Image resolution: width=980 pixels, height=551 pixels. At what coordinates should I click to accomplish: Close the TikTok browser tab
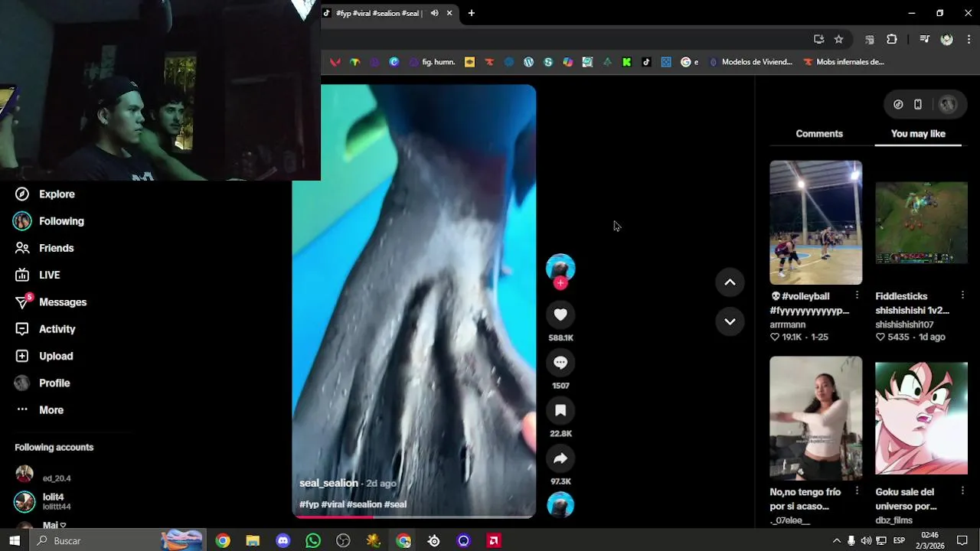(x=449, y=13)
